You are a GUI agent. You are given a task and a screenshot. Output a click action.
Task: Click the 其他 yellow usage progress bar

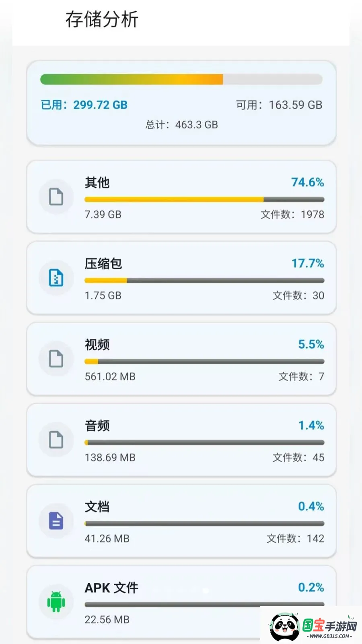point(204,199)
